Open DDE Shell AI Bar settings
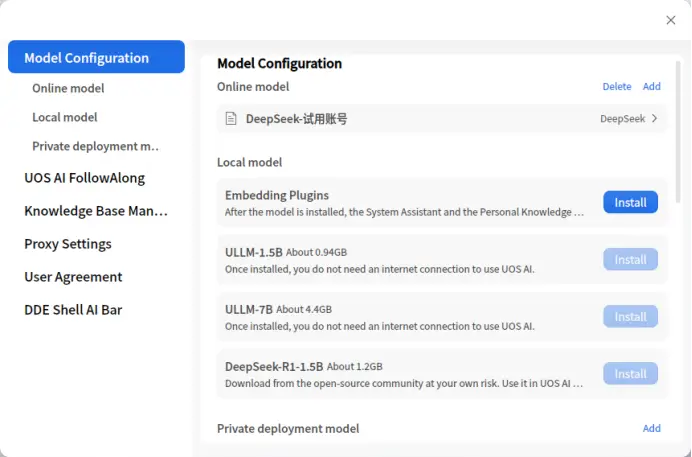This screenshot has height=457, width=692. click(73, 310)
